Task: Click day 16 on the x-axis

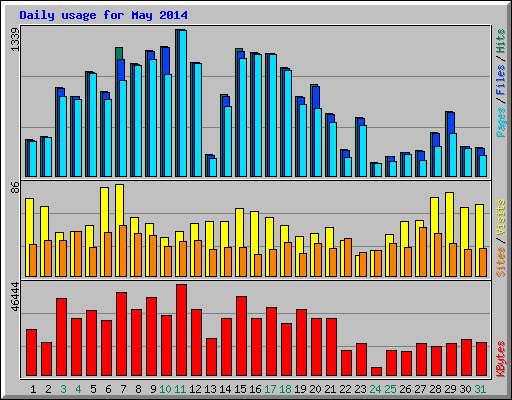Action: tap(255, 389)
